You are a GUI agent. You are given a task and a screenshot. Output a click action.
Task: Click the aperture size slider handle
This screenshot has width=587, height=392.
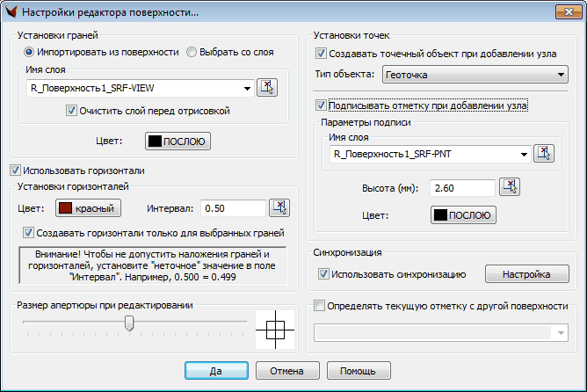click(129, 323)
